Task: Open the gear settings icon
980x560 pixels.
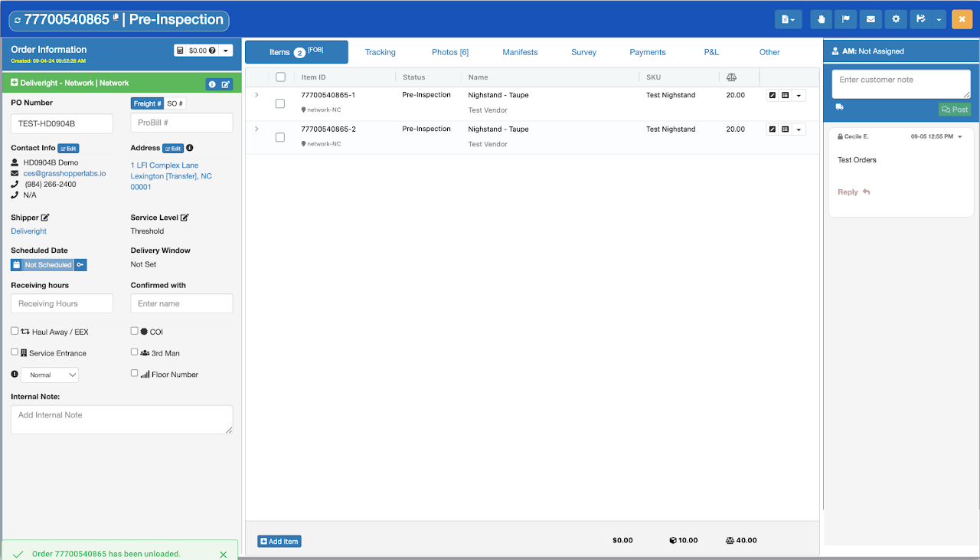Action: coord(895,19)
